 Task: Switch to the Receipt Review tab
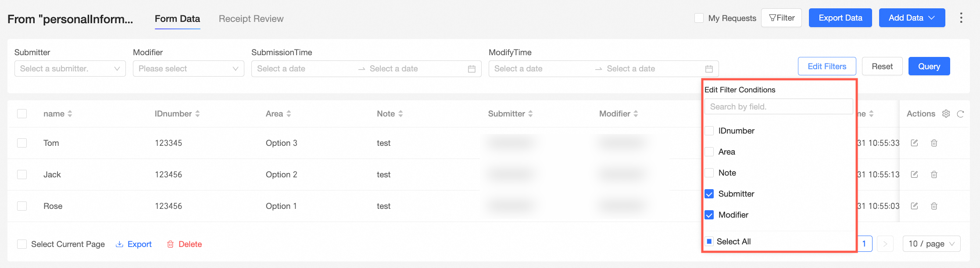[x=251, y=19]
